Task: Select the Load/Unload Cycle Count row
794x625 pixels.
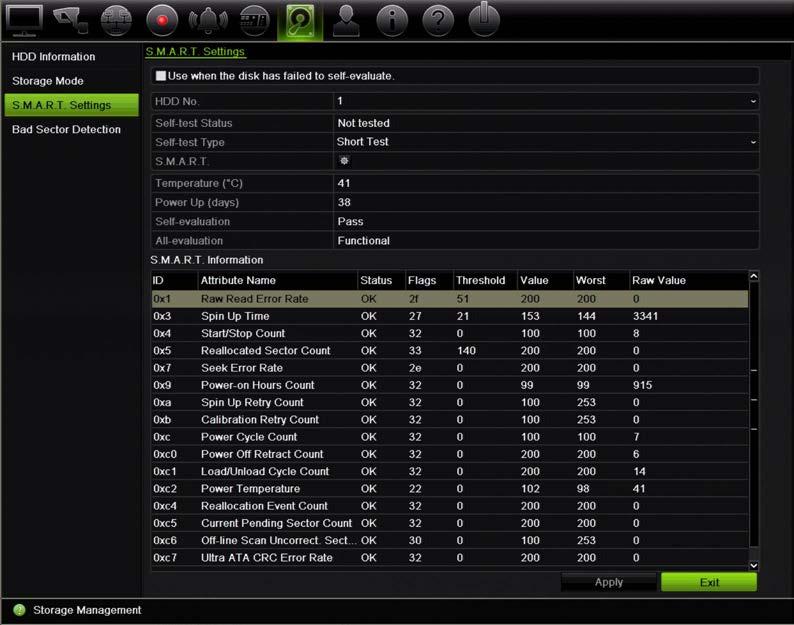Action: coord(450,471)
